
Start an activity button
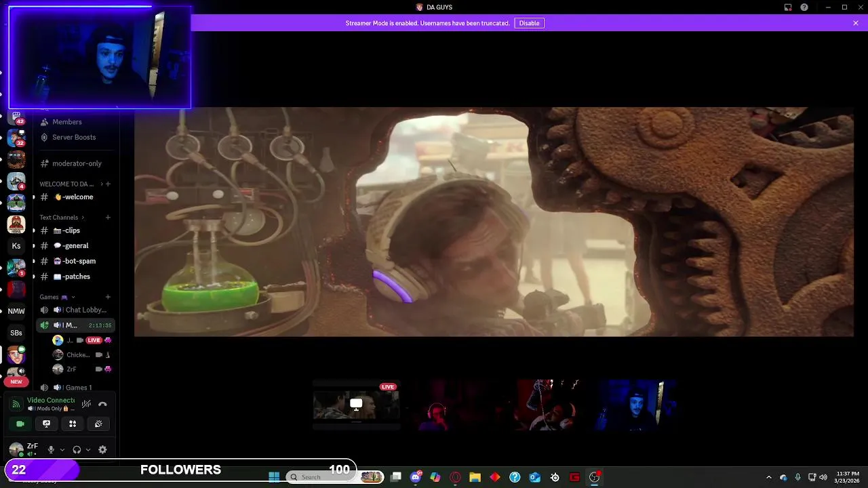tap(73, 424)
